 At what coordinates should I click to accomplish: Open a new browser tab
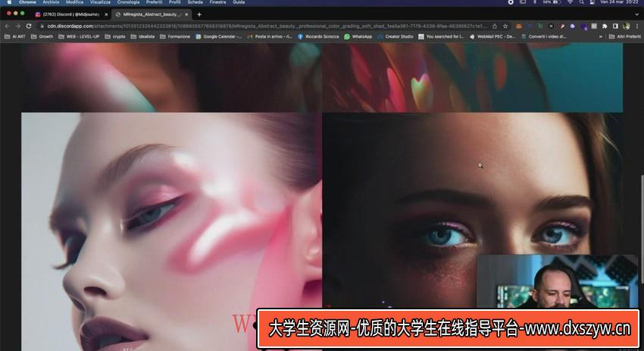click(199, 14)
